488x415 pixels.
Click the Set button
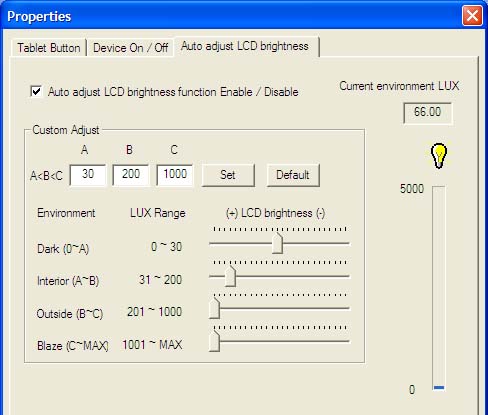(228, 175)
